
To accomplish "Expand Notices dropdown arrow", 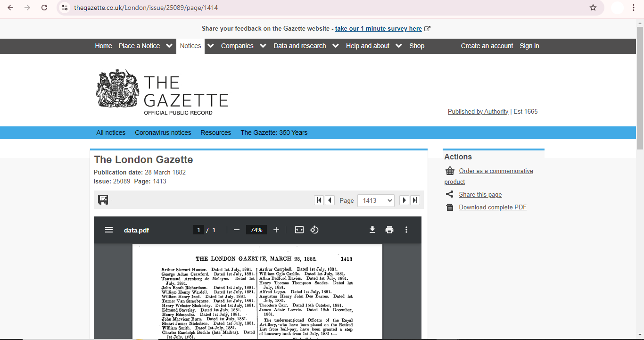I will (x=211, y=46).
